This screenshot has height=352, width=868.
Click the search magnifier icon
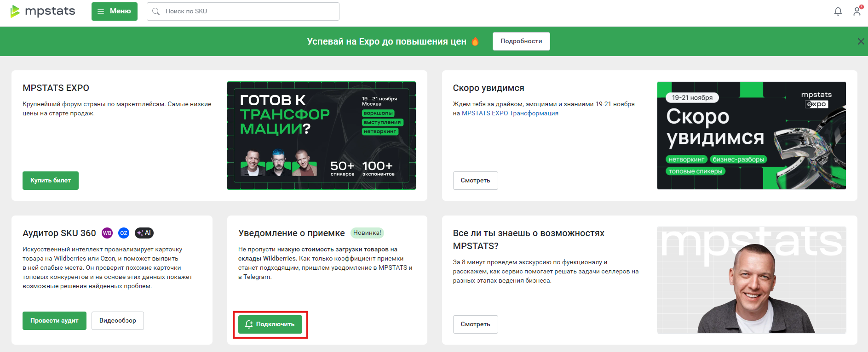[156, 11]
